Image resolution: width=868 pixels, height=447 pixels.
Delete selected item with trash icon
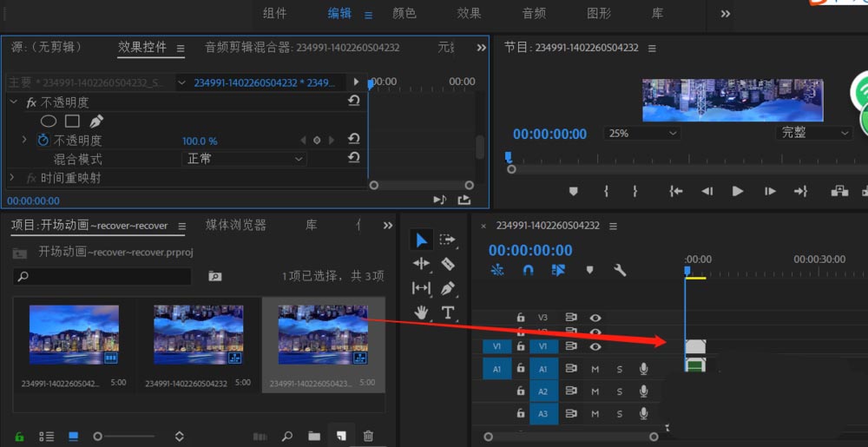click(368, 436)
